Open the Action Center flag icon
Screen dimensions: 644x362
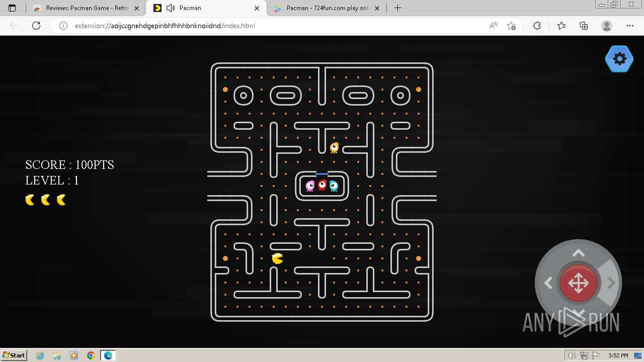[596, 355]
